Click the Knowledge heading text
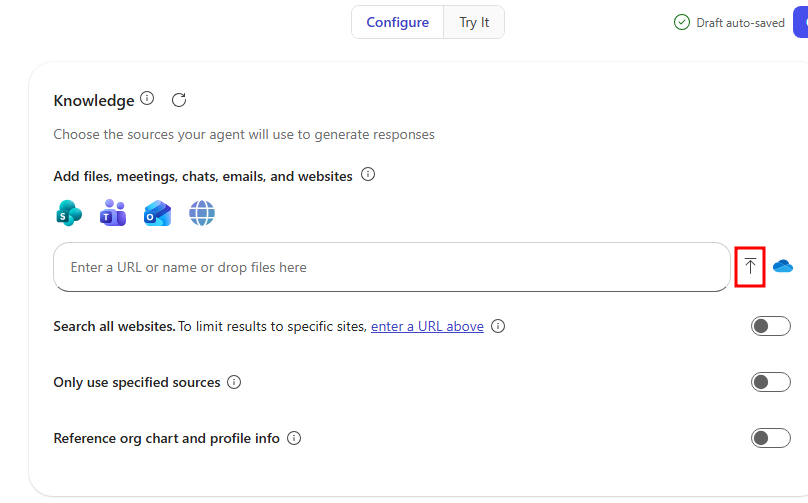The height and width of the screenshot is (503, 808). [94, 100]
